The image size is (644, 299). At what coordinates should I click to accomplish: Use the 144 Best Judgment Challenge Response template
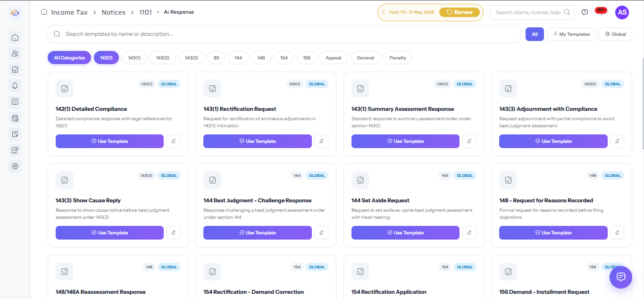point(258,233)
